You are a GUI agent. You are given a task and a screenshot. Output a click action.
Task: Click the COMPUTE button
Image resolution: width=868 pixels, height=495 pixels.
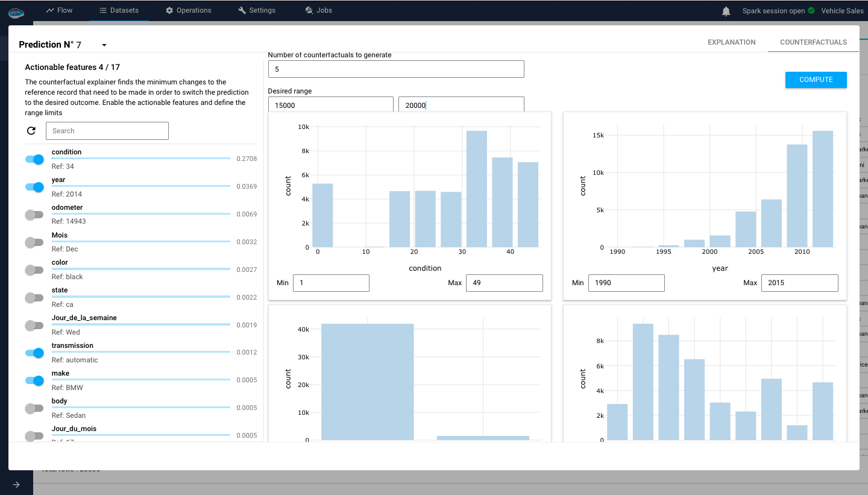pyautogui.click(x=816, y=80)
